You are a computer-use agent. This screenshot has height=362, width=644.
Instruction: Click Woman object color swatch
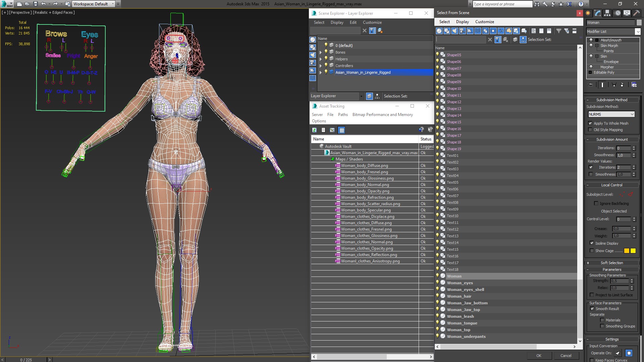tap(639, 22)
